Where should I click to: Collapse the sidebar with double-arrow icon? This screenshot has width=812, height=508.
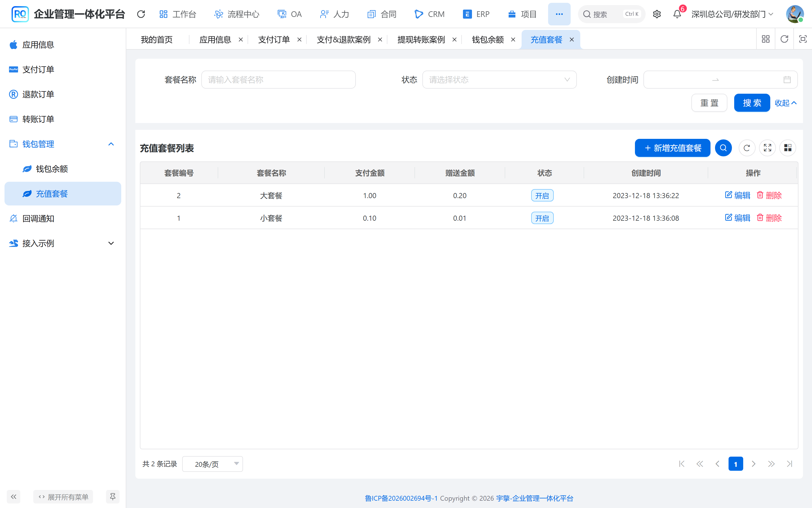[14, 497]
